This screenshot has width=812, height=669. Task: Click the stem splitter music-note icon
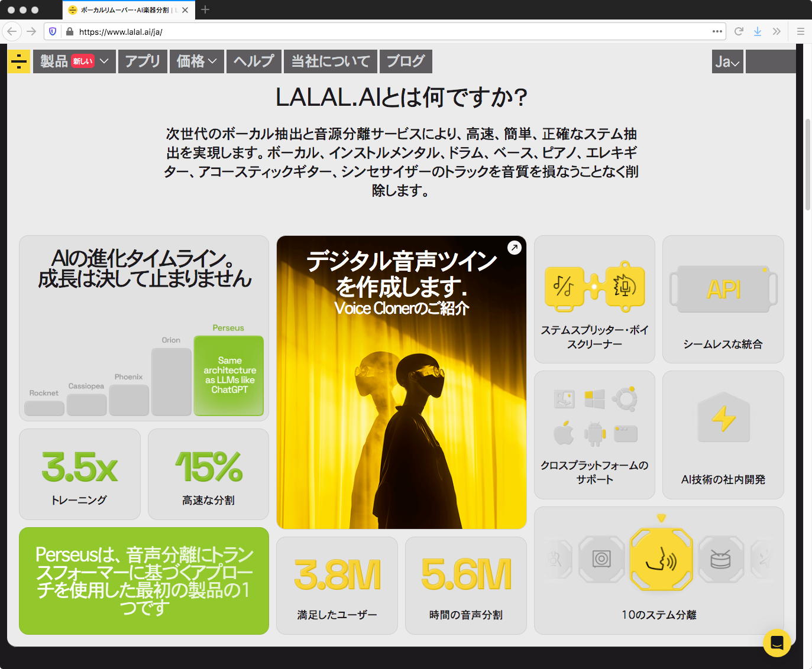[x=564, y=287]
